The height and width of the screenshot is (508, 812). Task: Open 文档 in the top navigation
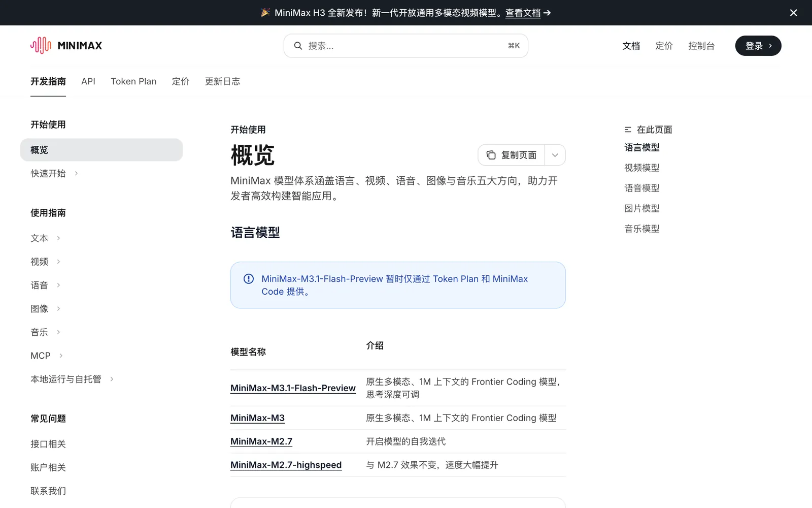tap(631, 46)
